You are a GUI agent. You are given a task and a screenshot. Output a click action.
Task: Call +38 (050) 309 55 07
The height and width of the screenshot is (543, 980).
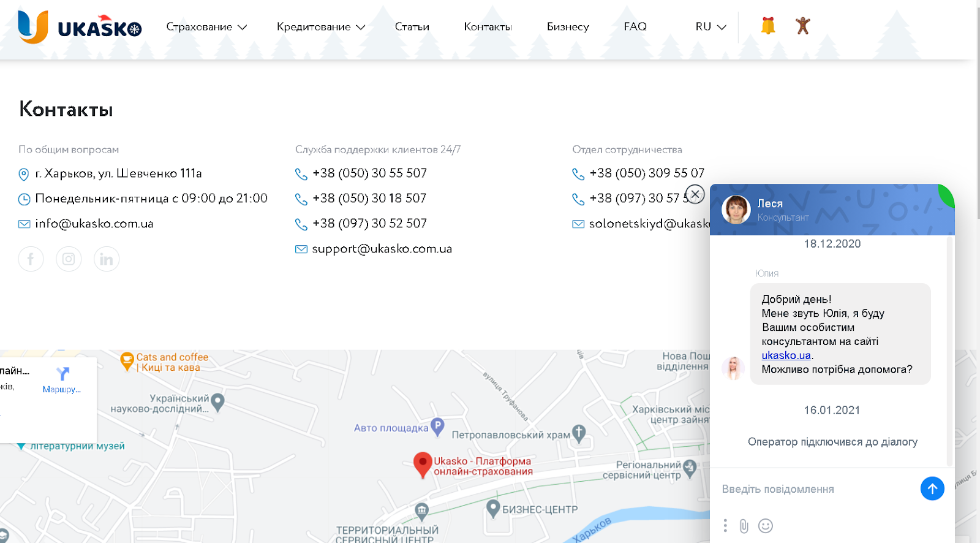(647, 173)
